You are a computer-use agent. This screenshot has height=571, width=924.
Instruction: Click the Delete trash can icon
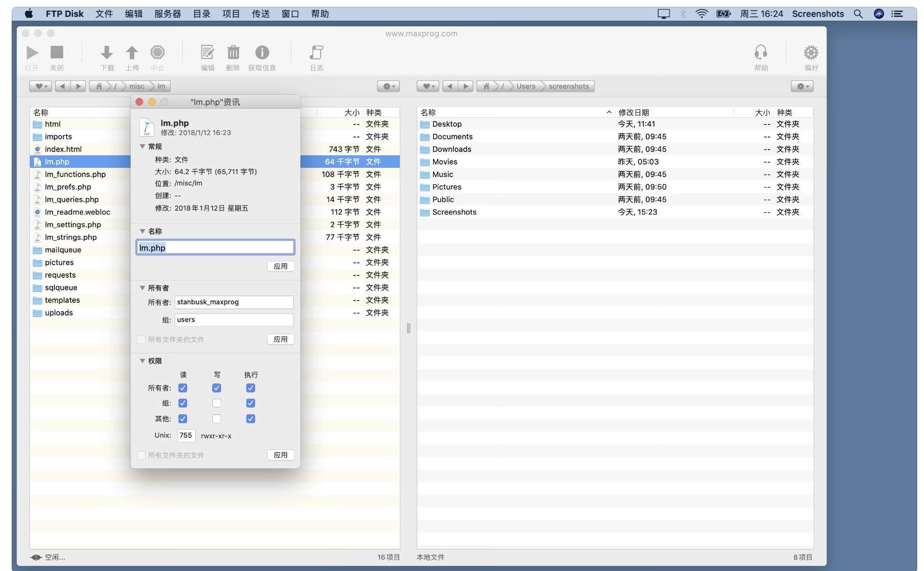click(233, 53)
